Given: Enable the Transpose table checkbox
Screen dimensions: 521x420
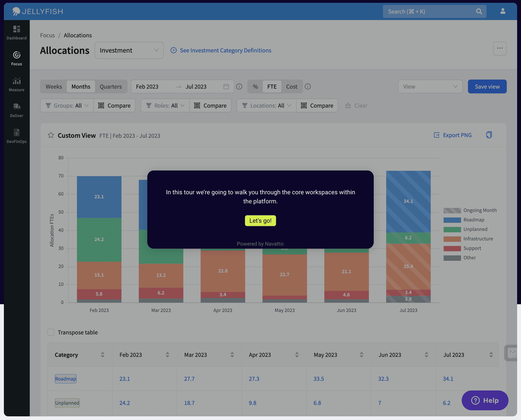Looking at the screenshot, I should pos(51,332).
